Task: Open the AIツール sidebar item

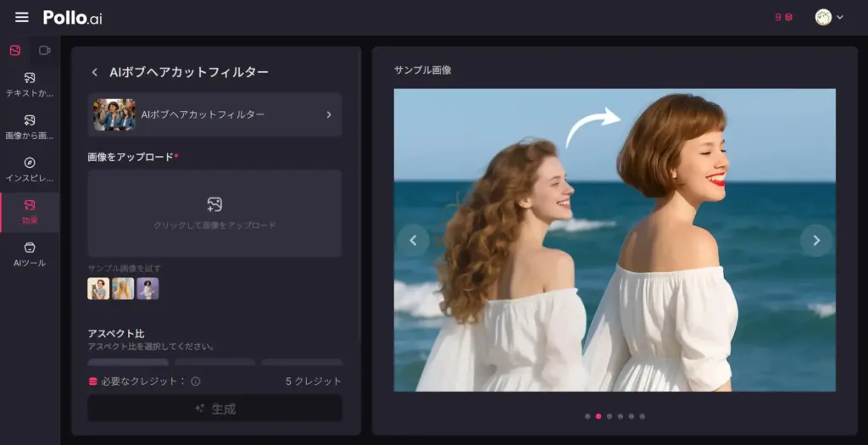Action: 30,254
